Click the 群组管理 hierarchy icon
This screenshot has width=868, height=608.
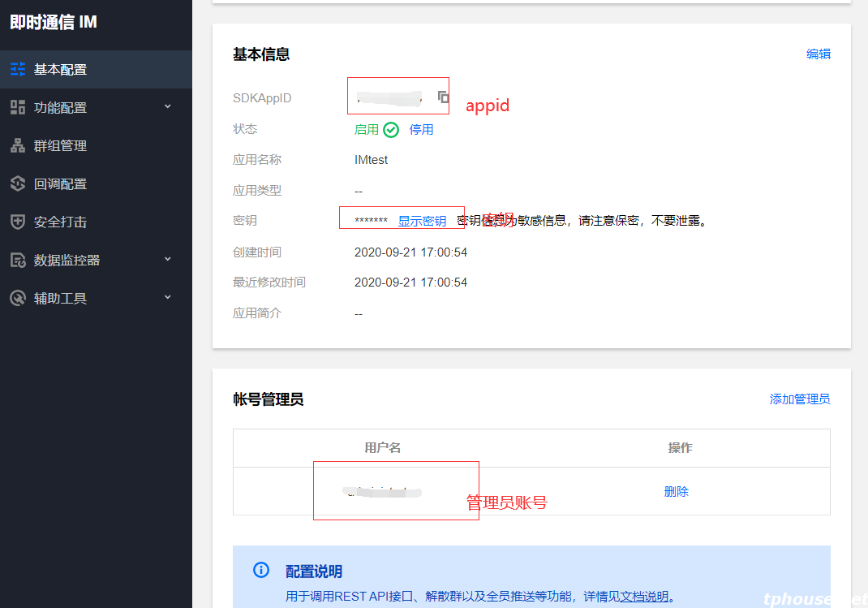[18, 145]
